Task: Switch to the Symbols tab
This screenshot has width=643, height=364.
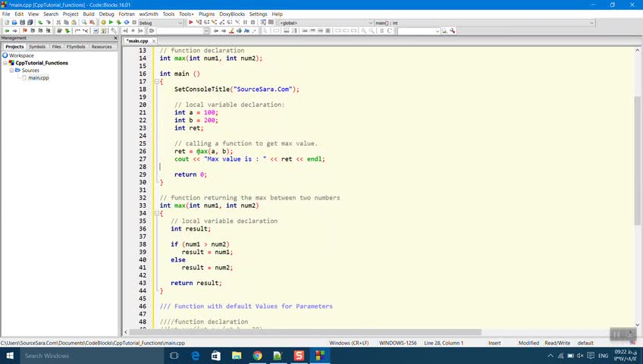Action: coord(37,47)
